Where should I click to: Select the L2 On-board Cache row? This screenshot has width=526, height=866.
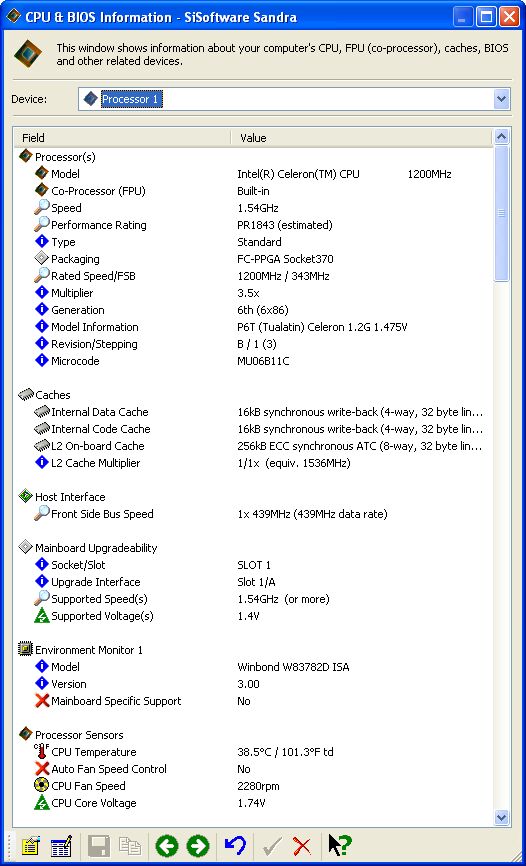(x=253, y=446)
